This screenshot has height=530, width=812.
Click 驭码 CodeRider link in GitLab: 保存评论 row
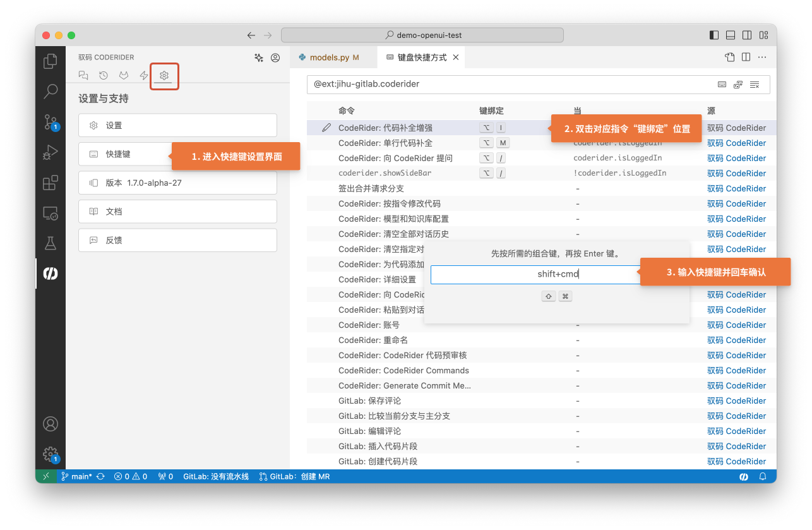pos(736,401)
